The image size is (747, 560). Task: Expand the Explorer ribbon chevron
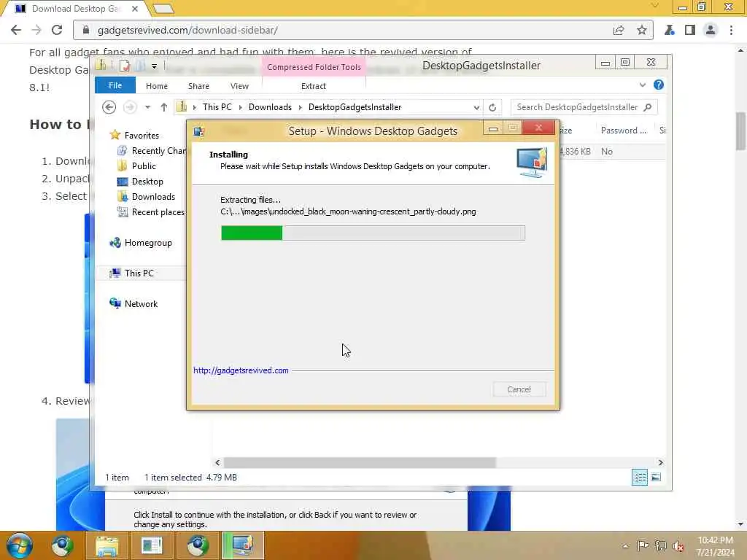tap(642, 85)
